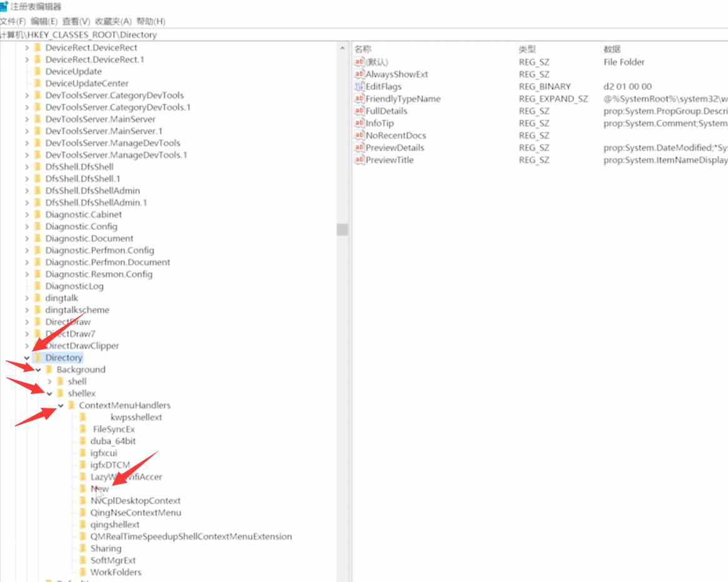This screenshot has width=728, height=582.
Task: Open the 文件(F) menu
Action: pyautogui.click(x=12, y=21)
